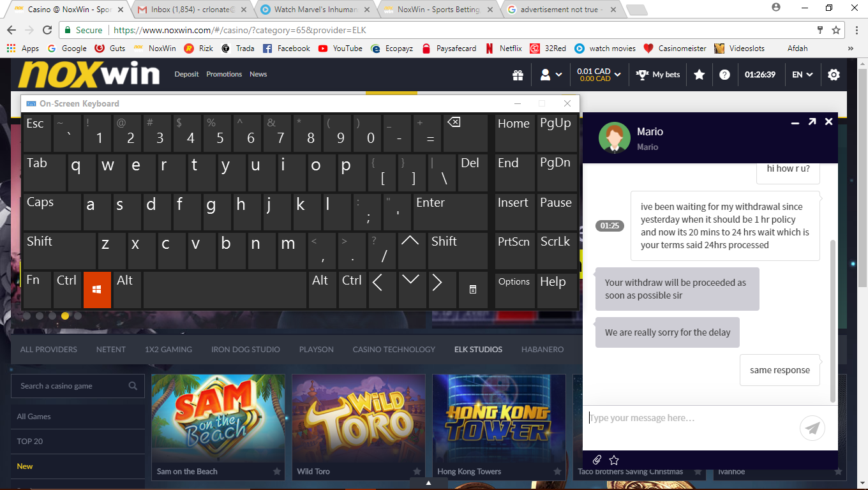
Task: Open the user account menu icon
Action: point(551,75)
